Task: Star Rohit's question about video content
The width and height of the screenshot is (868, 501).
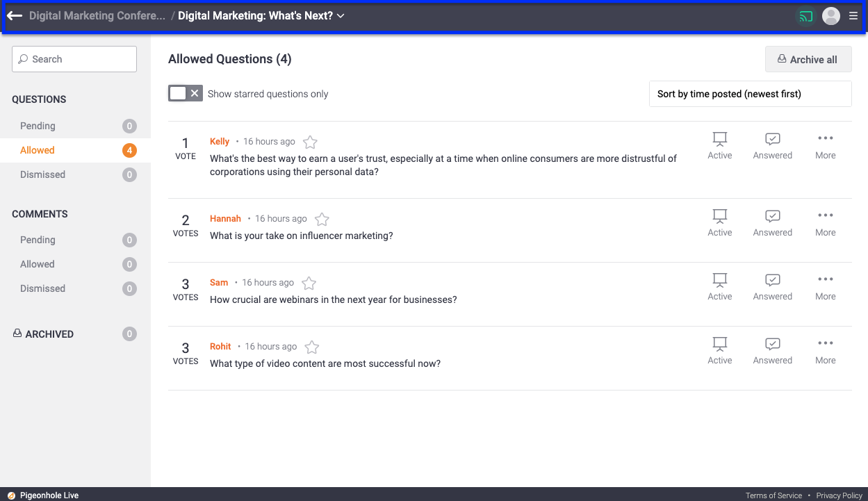Action: (x=312, y=347)
